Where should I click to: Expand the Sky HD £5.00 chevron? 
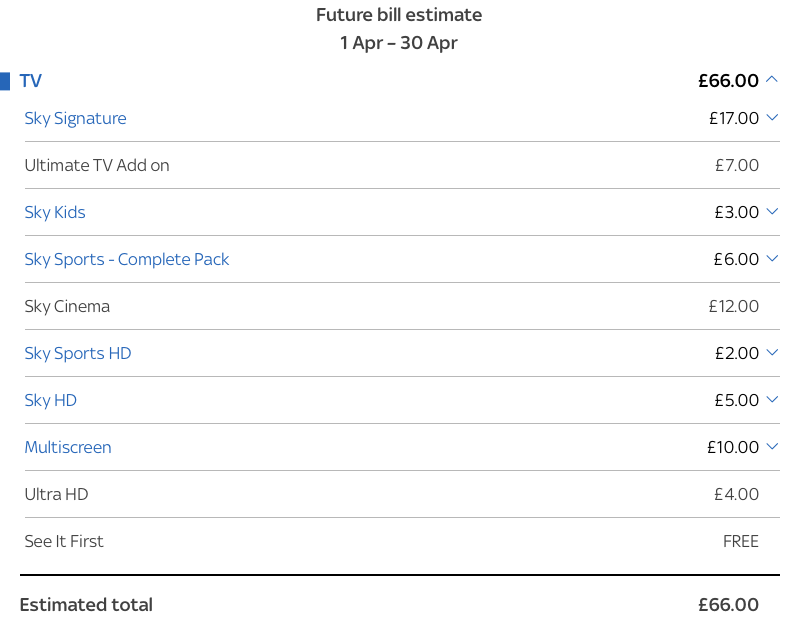click(x=771, y=400)
